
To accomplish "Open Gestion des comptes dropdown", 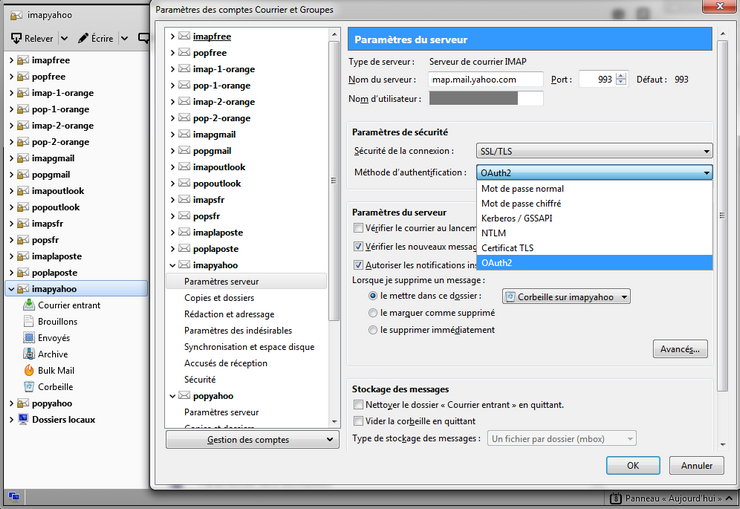I will click(252, 440).
